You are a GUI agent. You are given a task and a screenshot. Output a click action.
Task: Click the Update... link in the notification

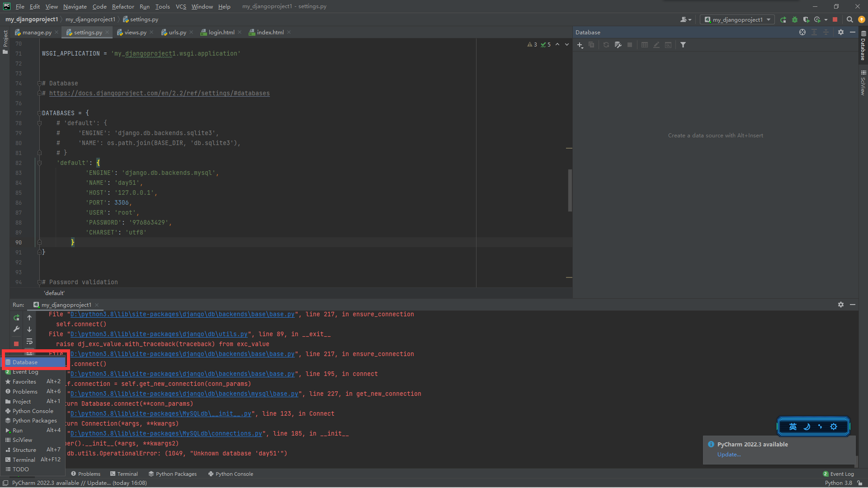pos(729,455)
